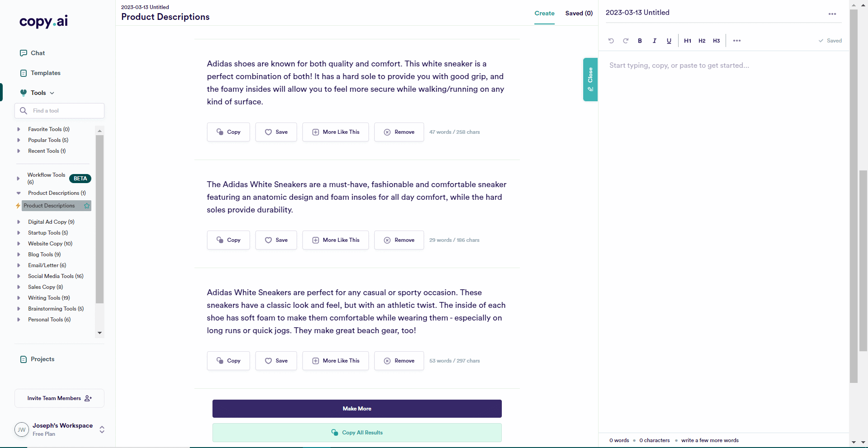Click the undo icon in editor

(611, 41)
